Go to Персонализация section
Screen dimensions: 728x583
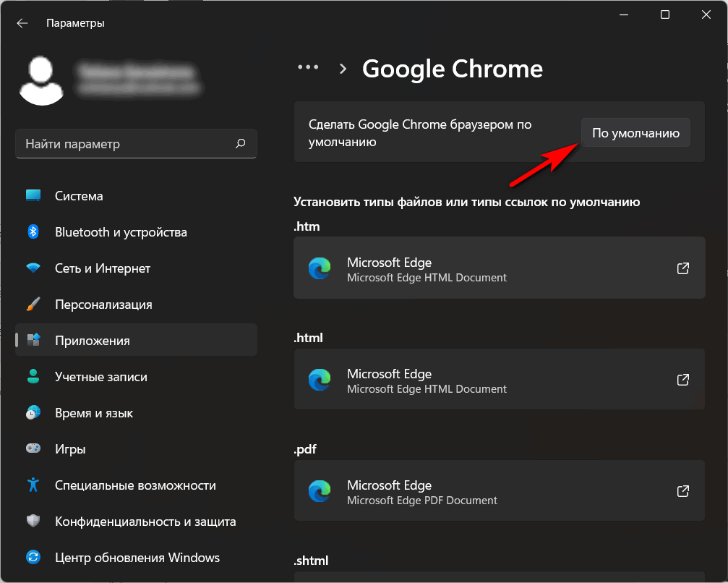pyautogui.click(x=136, y=305)
